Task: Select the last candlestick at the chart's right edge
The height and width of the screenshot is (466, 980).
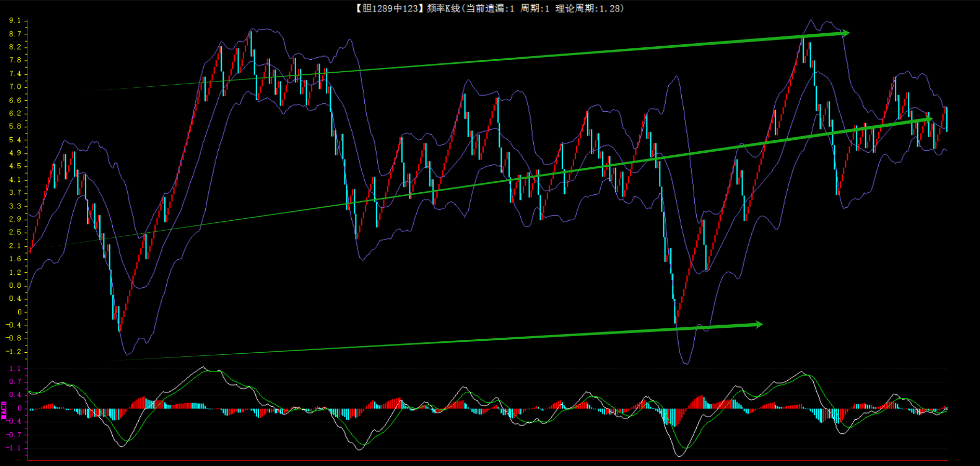Action: point(946,119)
